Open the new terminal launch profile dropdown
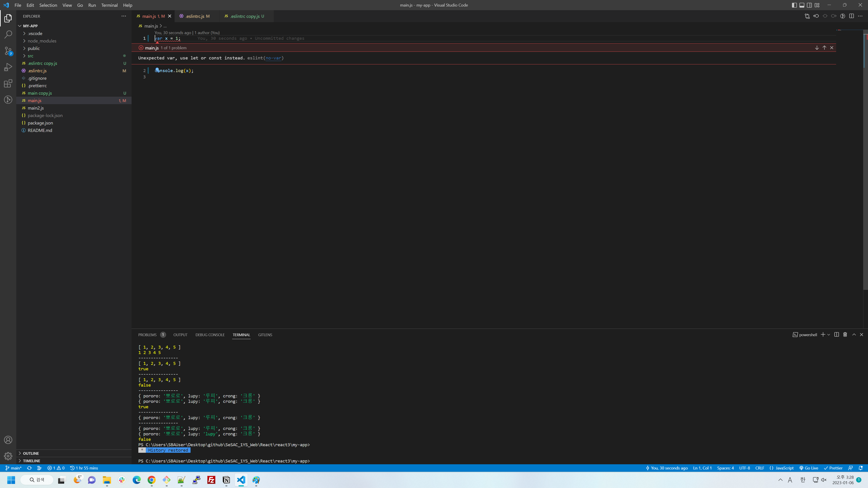Image resolution: width=868 pixels, height=488 pixels. (x=829, y=335)
